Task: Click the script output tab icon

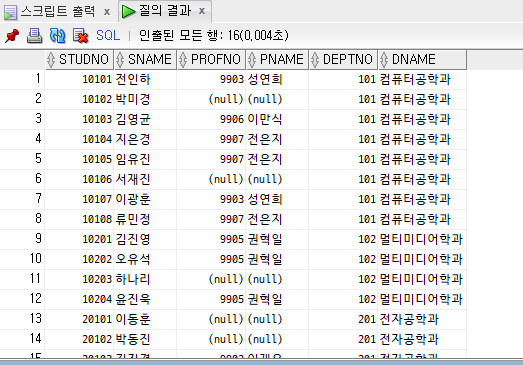Action: (10, 12)
